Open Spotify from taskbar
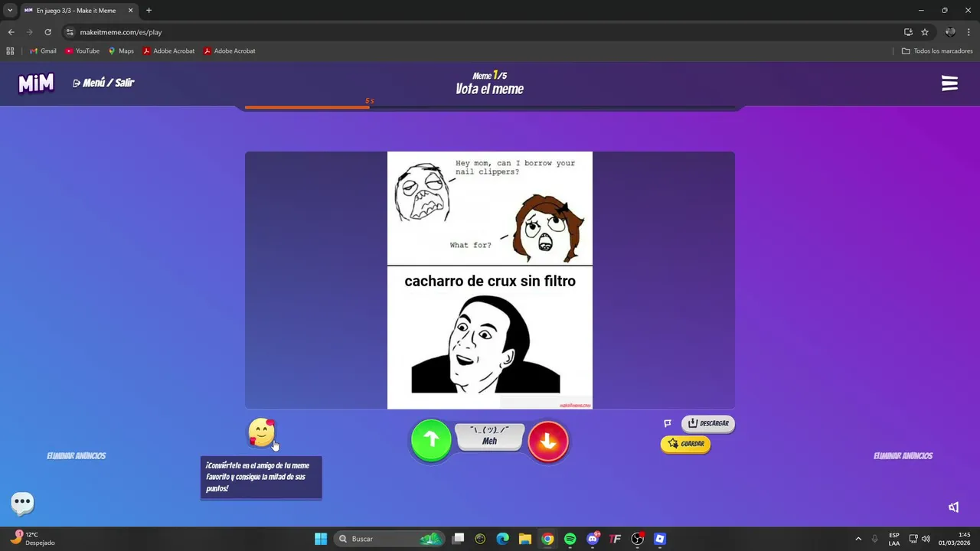This screenshot has height=551, width=980. (x=570, y=539)
